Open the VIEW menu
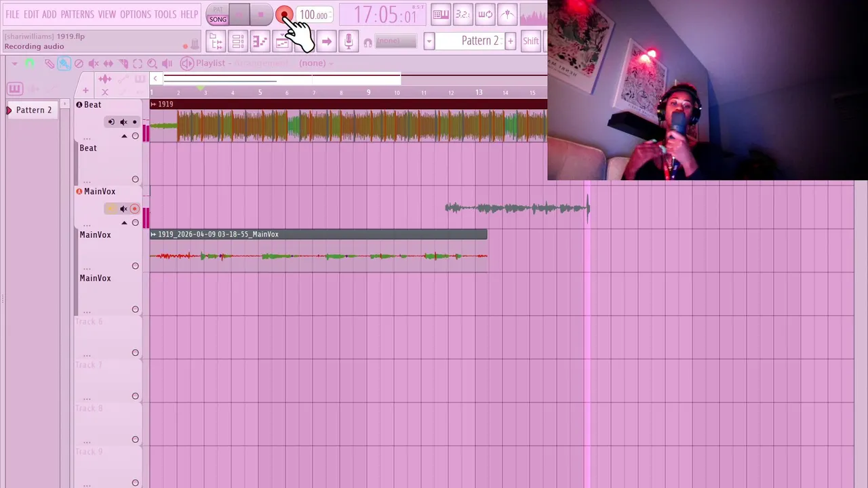Image resolution: width=868 pixels, height=488 pixels. point(107,14)
